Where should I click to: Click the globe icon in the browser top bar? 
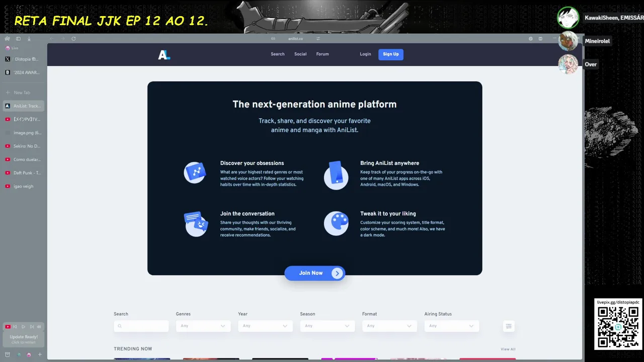pyautogui.click(x=530, y=39)
